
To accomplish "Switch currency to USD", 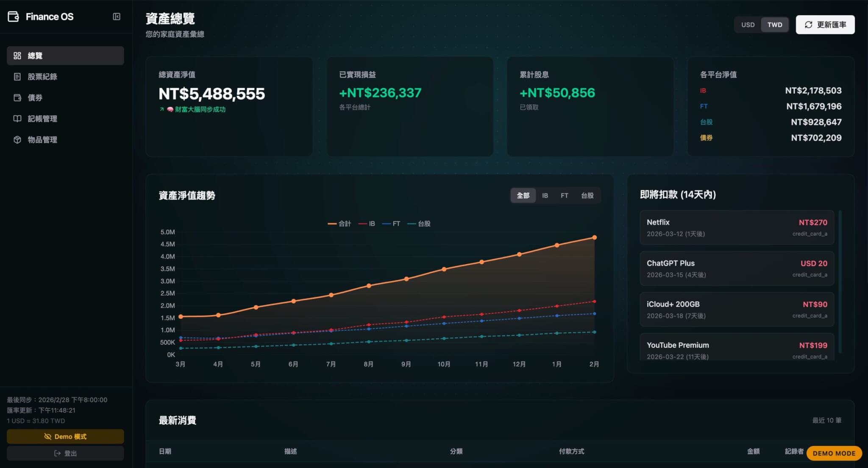I will (748, 25).
